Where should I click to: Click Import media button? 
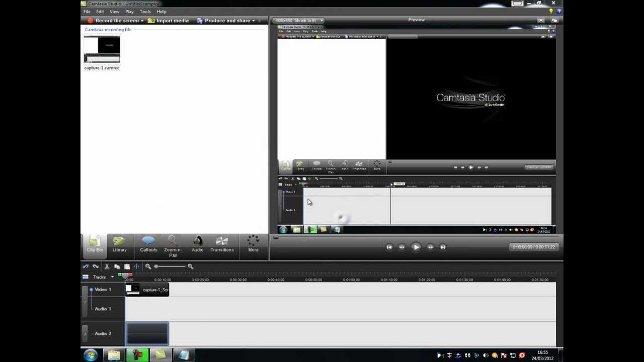(x=169, y=21)
